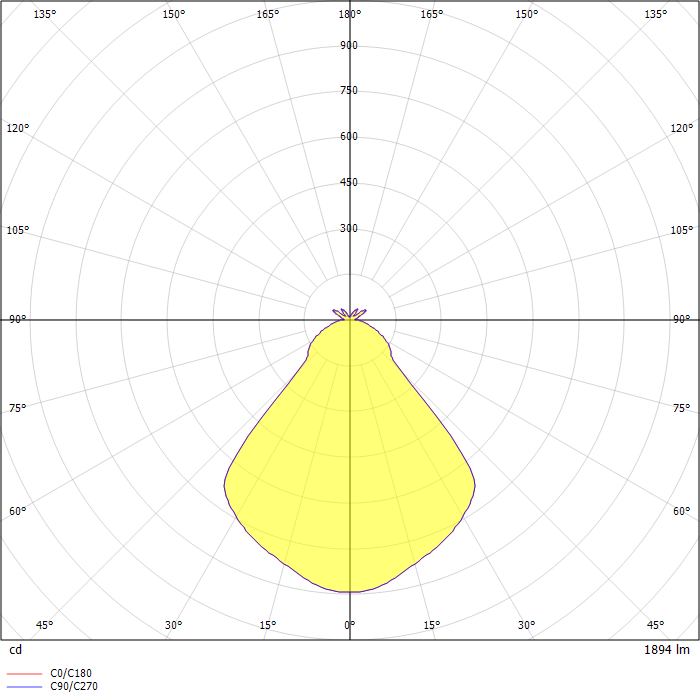700x700 pixels.
Task: Select the 1894 lm luminous flux value
Action: pos(667,650)
